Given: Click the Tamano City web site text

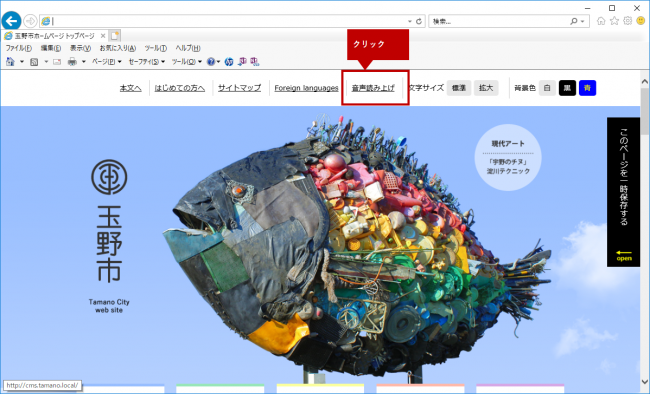Looking at the screenshot, I should 109,306.
